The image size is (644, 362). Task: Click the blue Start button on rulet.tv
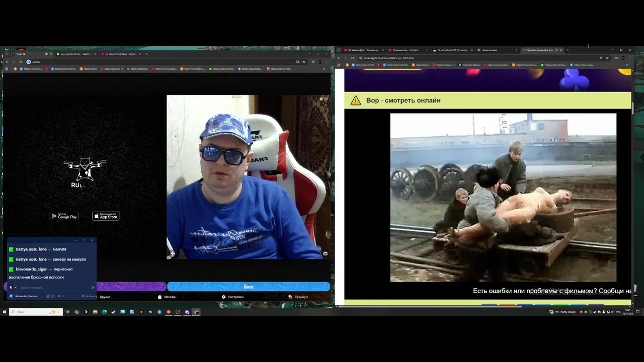tap(249, 287)
